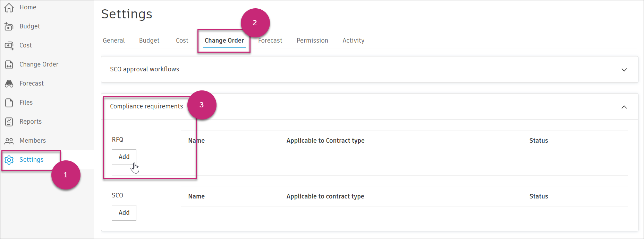Go to the Permission tab
The height and width of the screenshot is (239, 644).
[312, 41]
